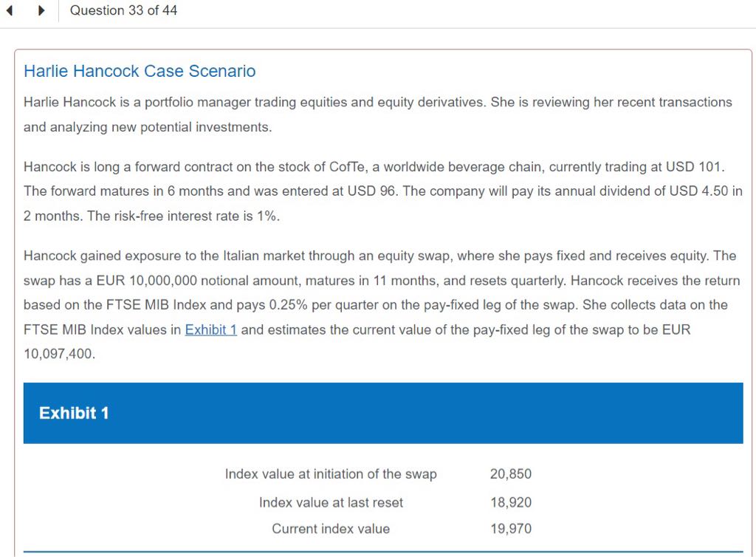This screenshot has height=557, width=756.
Task: Click the "Question 33 of 44" label
Action: point(123,10)
